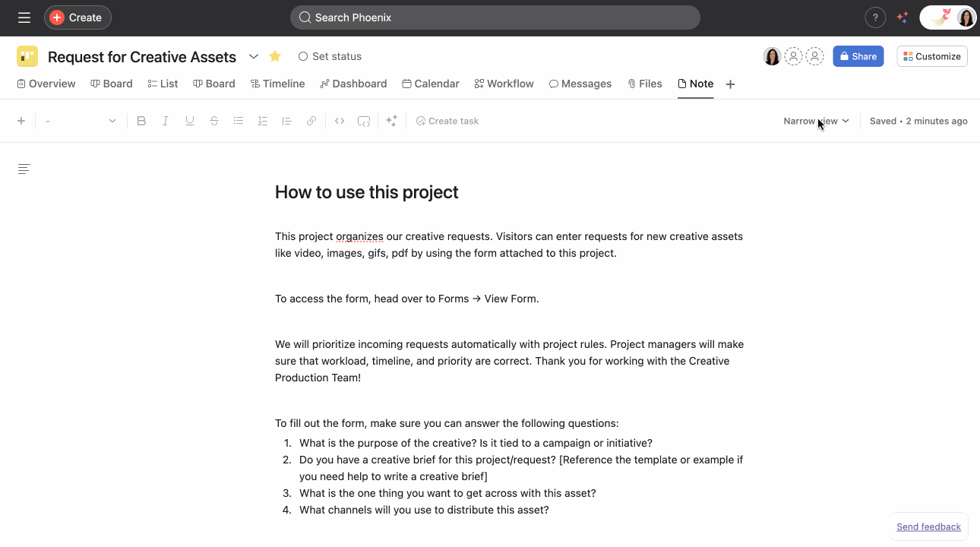The width and height of the screenshot is (980, 547).
Task: Click the underline formatting icon
Action: 190,121
